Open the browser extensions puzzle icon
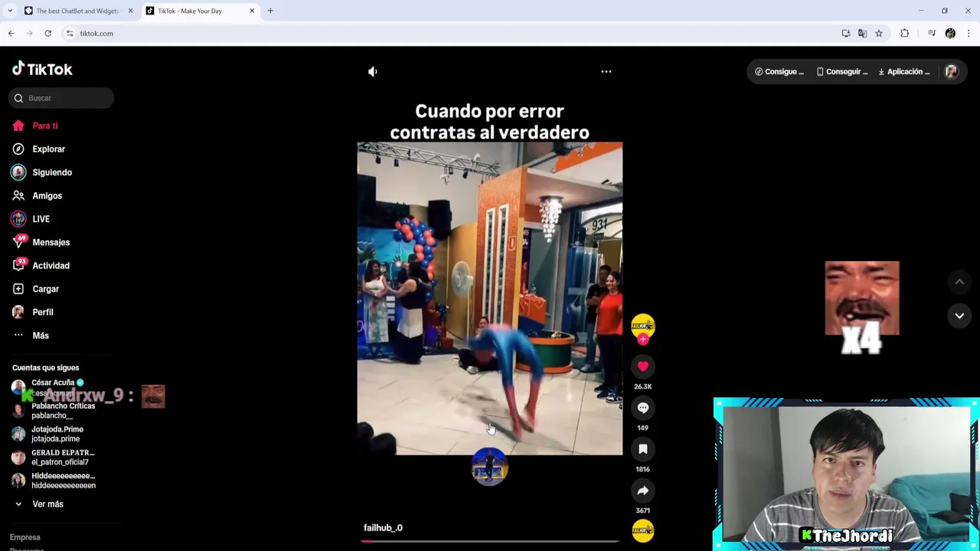 tap(905, 34)
